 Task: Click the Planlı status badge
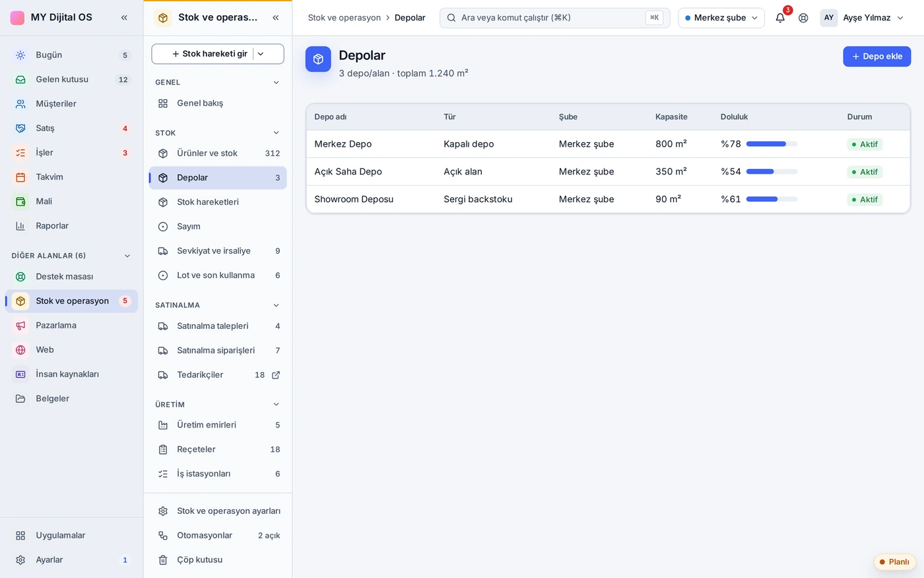click(894, 562)
